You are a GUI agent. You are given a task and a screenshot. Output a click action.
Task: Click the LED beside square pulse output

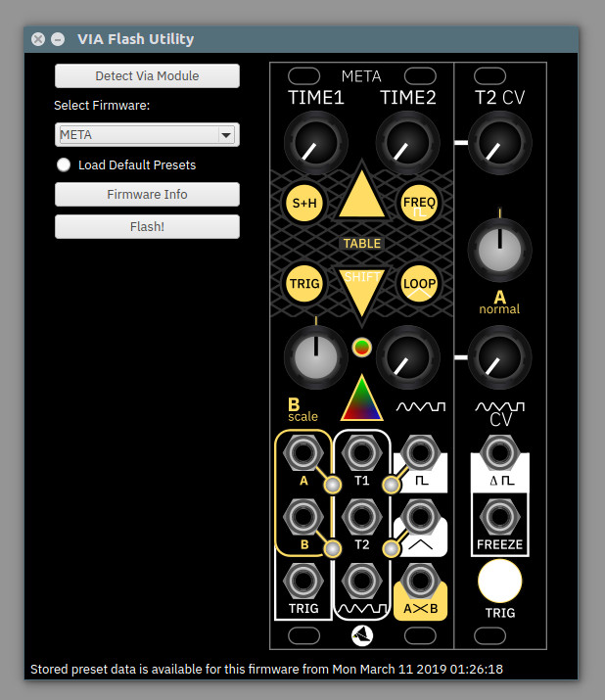click(x=392, y=485)
